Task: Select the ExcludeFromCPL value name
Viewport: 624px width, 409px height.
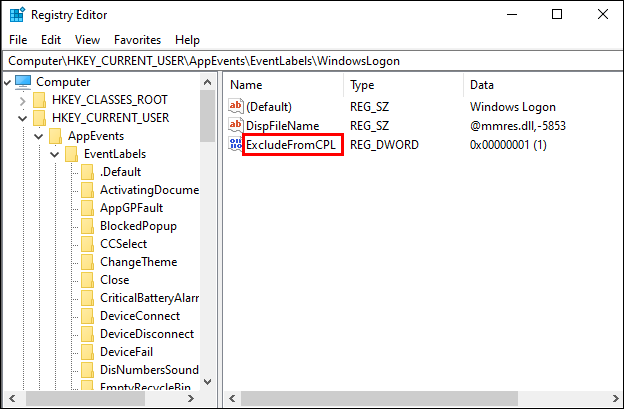Action: point(291,144)
